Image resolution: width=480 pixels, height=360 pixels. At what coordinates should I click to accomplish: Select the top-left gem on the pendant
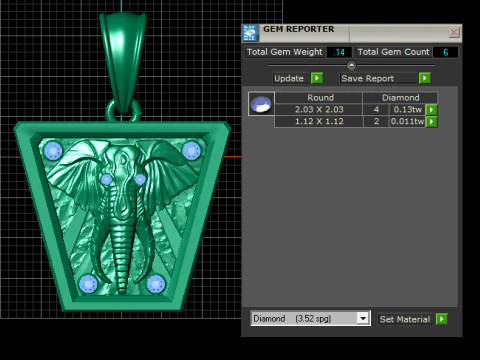(53, 151)
